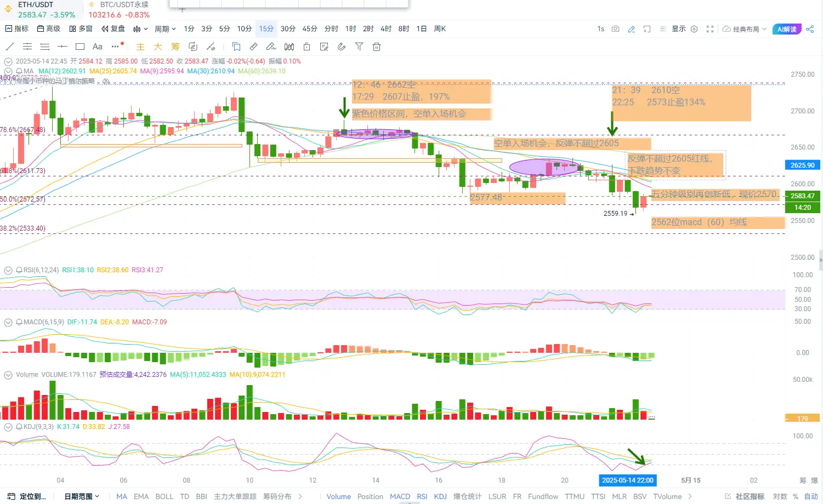Select the rectangle drawing tool
Viewport: 823px width, 504px height.
click(x=80, y=47)
